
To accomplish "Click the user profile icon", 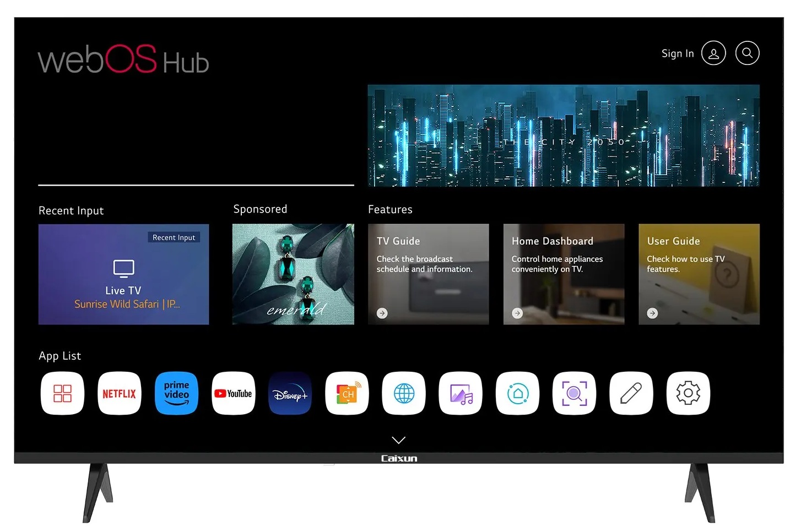I will 713,53.
